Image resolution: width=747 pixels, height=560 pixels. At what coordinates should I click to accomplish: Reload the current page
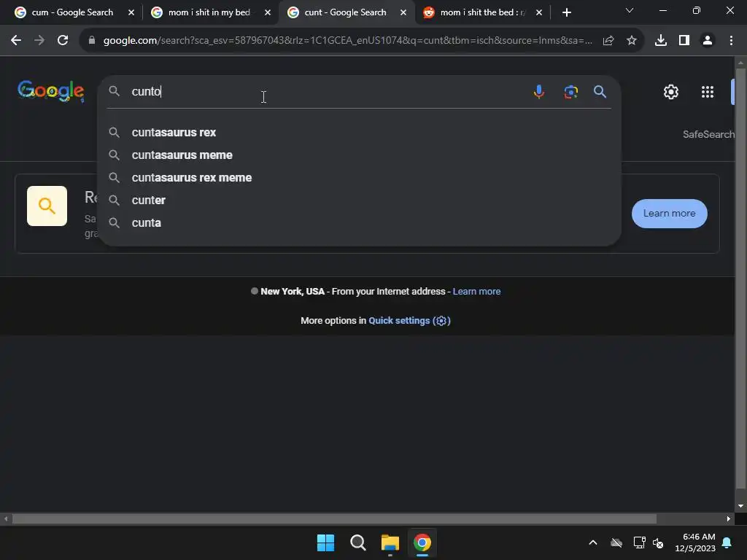click(x=63, y=41)
